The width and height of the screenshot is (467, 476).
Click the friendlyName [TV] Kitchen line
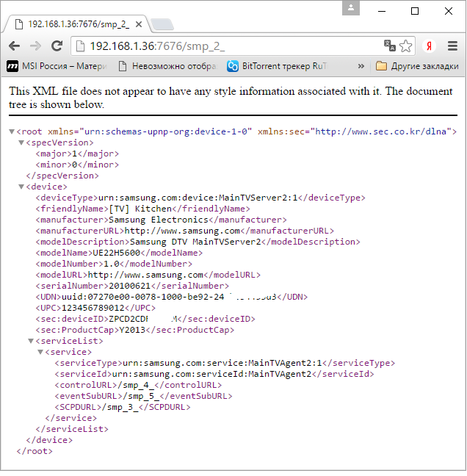pos(142,209)
